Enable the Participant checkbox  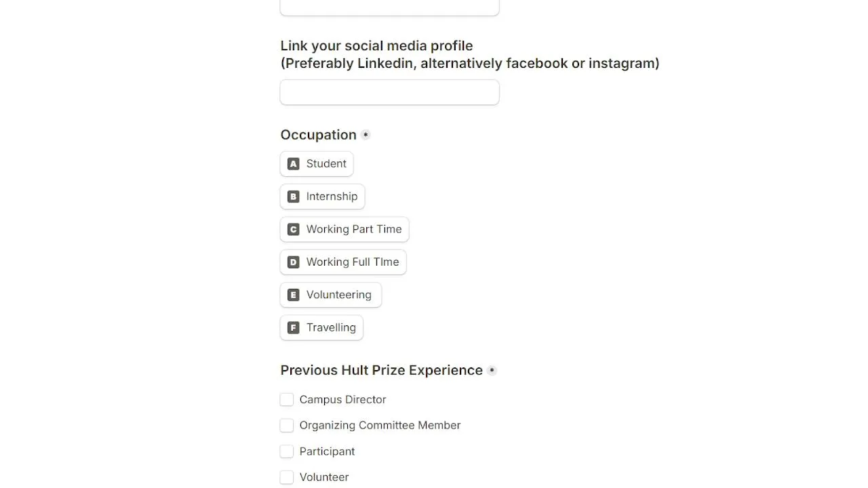(287, 451)
